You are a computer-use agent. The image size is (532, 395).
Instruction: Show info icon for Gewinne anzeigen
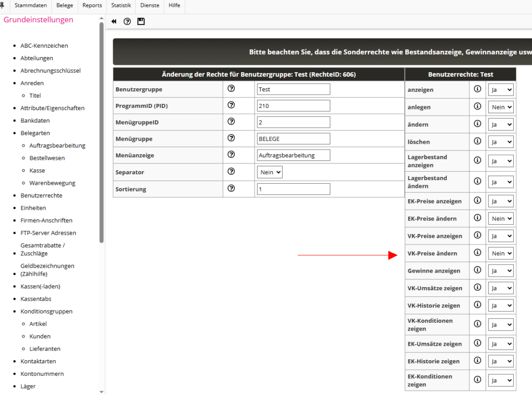[x=477, y=270]
